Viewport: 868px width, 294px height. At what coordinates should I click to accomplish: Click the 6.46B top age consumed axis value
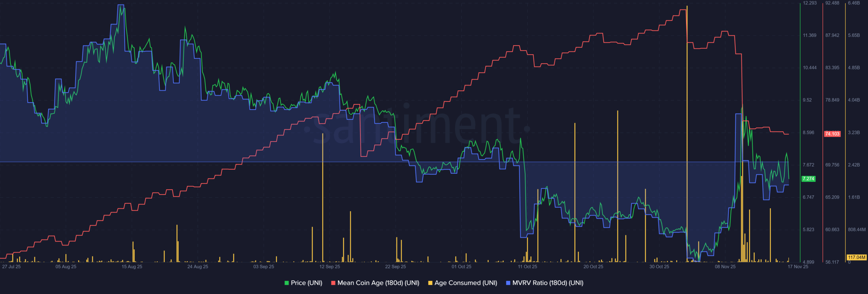(854, 3)
